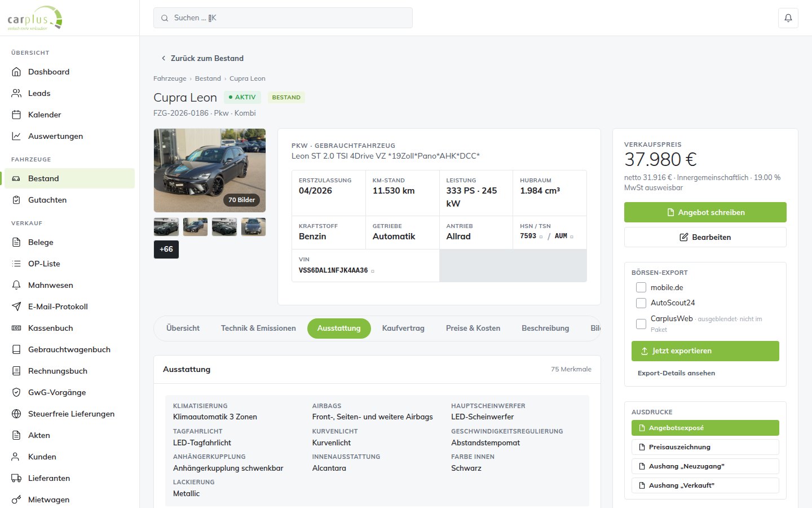Click Fahrzeuge breadcrumb link
812x508 pixels.
[170, 78]
